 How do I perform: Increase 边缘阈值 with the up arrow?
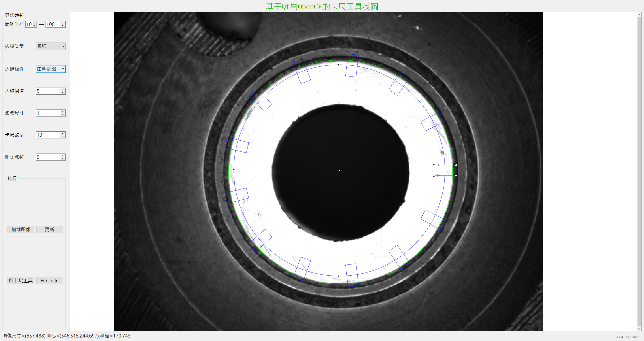pos(63,90)
